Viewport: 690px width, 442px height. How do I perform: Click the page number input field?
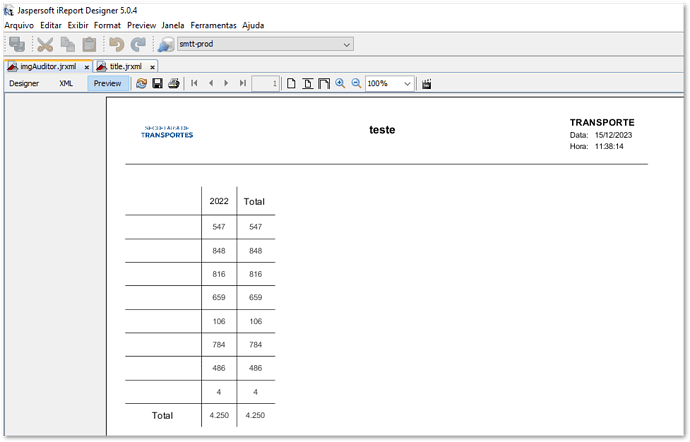[265, 83]
